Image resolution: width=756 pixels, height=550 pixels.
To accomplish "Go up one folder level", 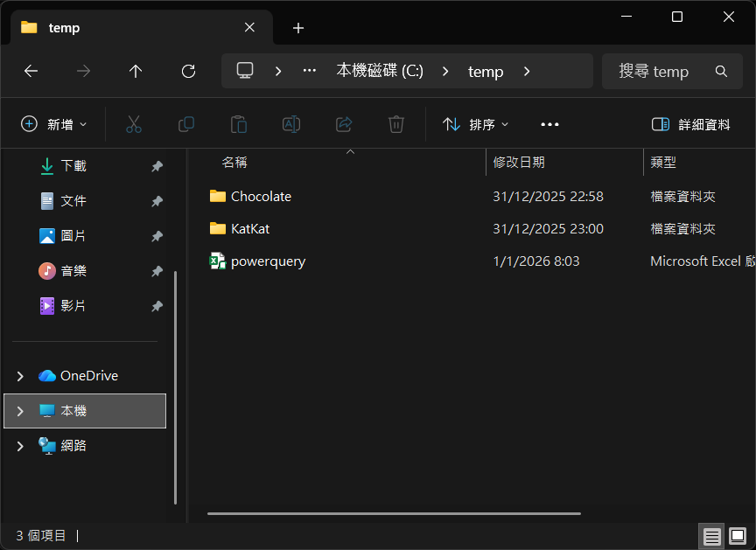I will (x=136, y=72).
